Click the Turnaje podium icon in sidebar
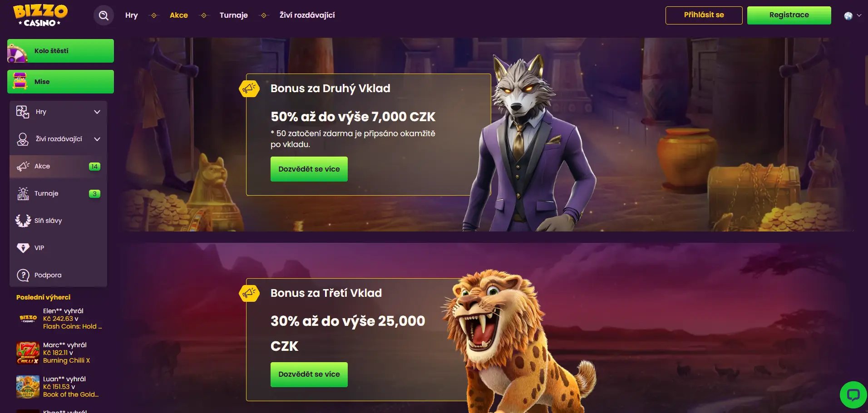Image resolution: width=868 pixels, height=413 pixels. coord(23,193)
